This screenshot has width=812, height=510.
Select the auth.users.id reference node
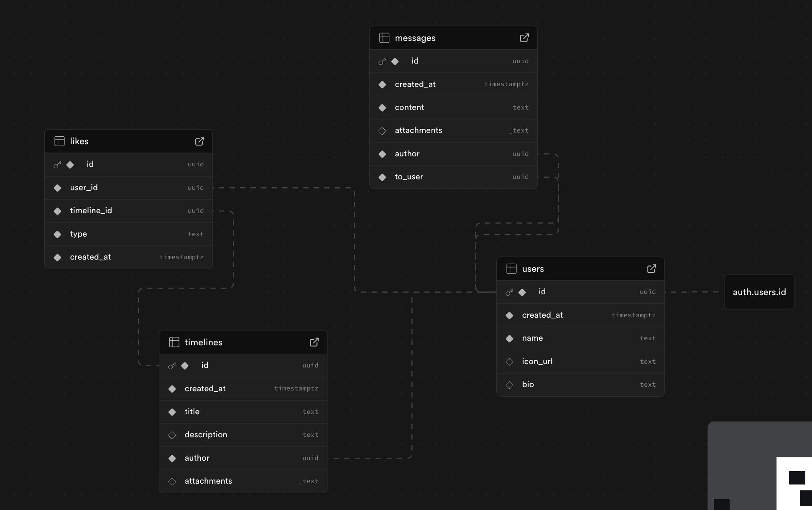[759, 292]
